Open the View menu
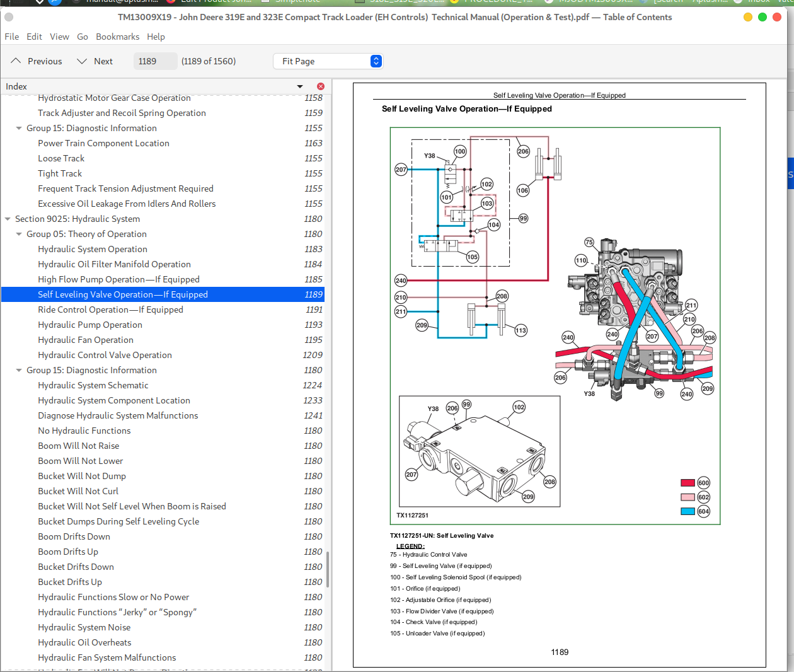The image size is (794, 672). click(x=59, y=37)
